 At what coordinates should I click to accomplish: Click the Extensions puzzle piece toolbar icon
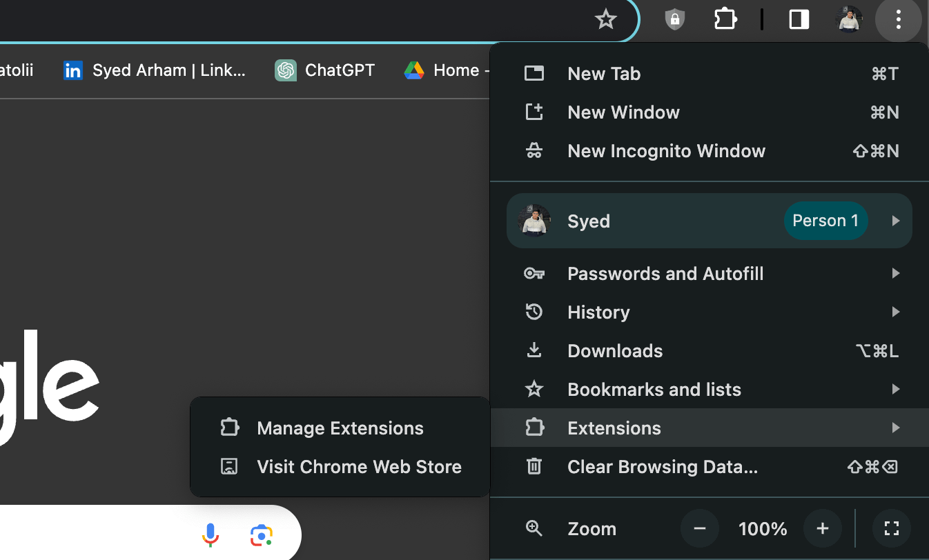pyautogui.click(x=725, y=19)
